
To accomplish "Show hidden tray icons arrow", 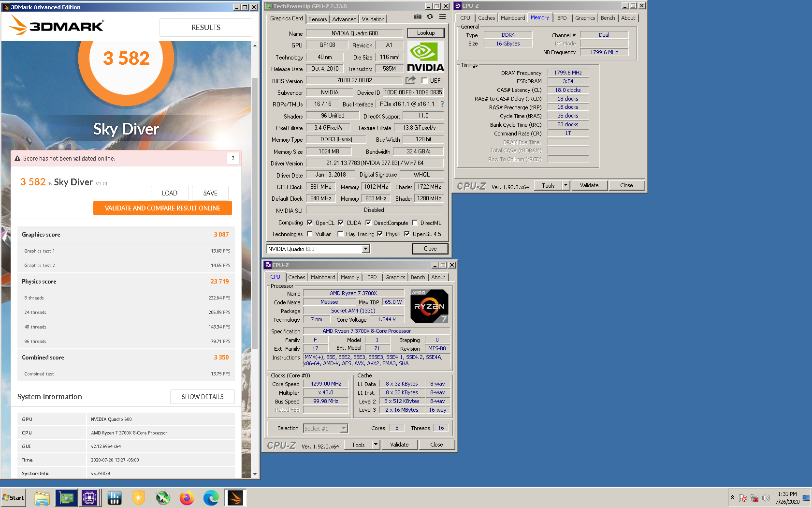I will pyautogui.click(x=732, y=497).
